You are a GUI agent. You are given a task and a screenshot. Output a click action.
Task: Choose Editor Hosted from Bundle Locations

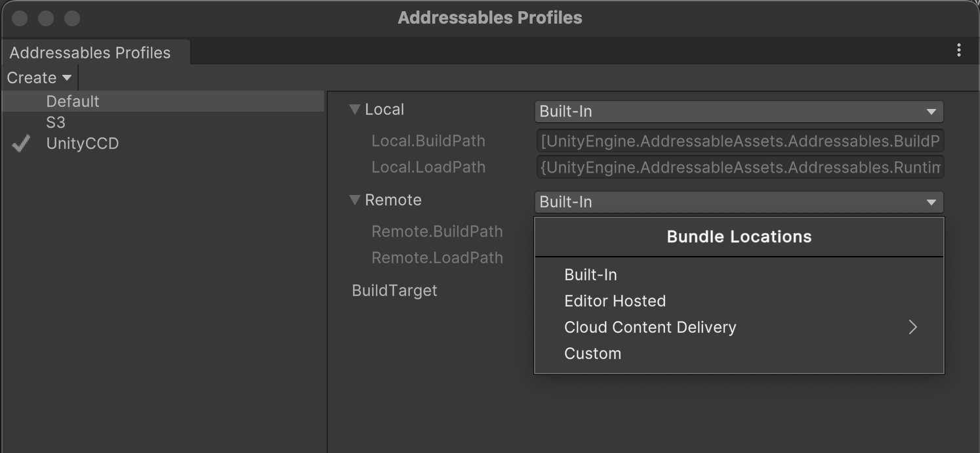coord(615,301)
